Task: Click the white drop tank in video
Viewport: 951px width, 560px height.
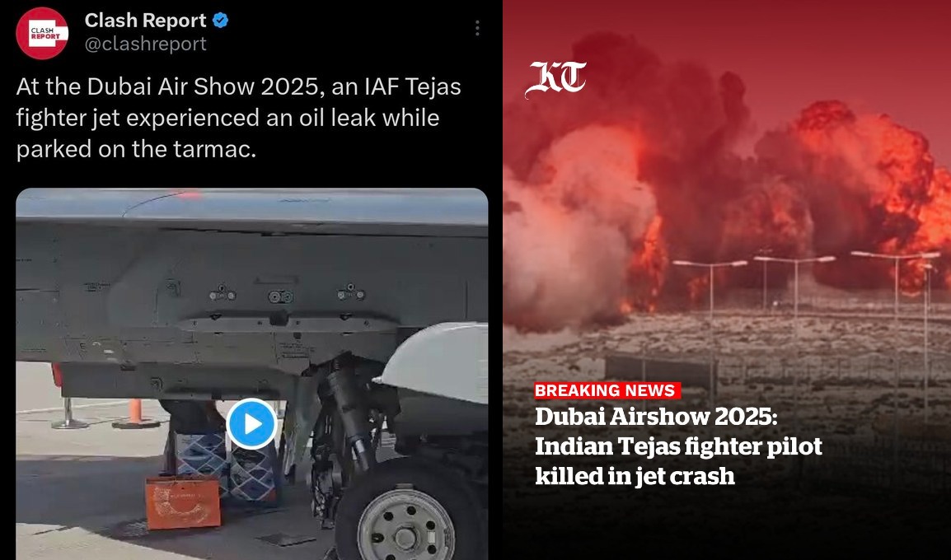Action: pyautogui.click(x=433, y=360)
